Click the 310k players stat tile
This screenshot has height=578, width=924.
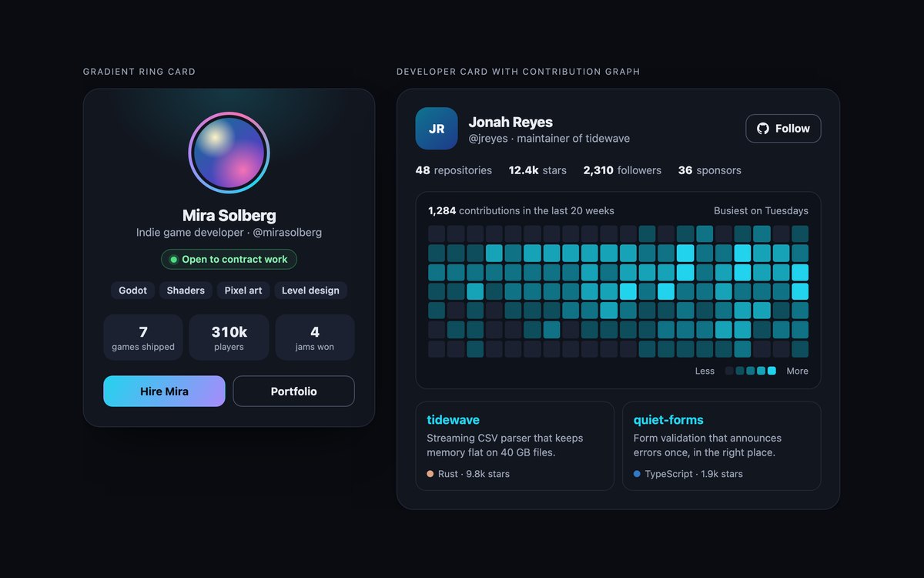[x=229, y=338]
